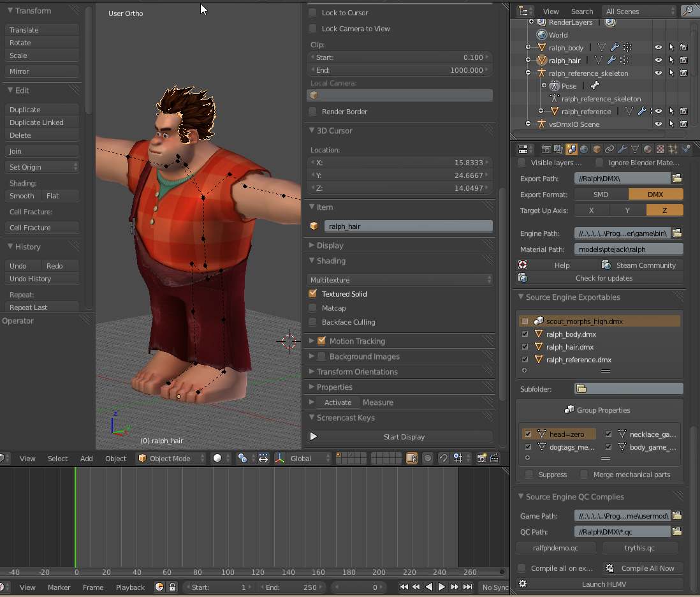Image resolution: width=700 pixels, height=597 pixels.
Task: Select SMD export format
Action: point(601,195)
